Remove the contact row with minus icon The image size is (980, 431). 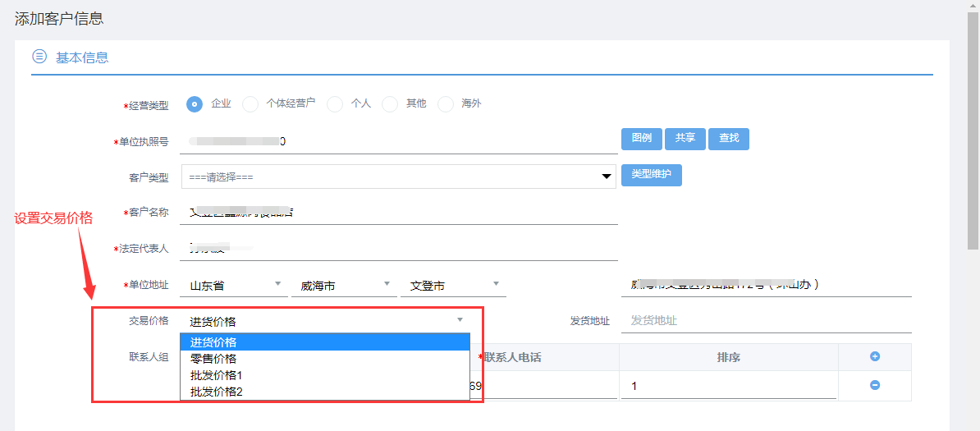tap(875, 385)
